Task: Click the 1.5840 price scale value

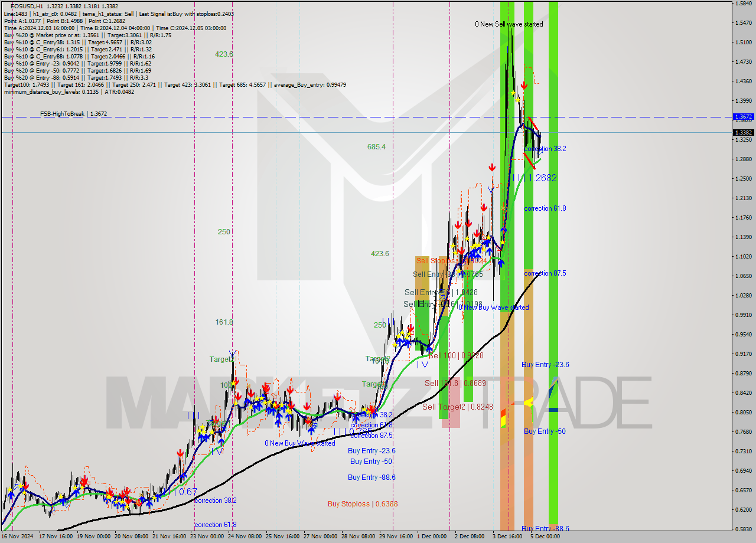Action: pyautogui.click(x=744, y=4)
